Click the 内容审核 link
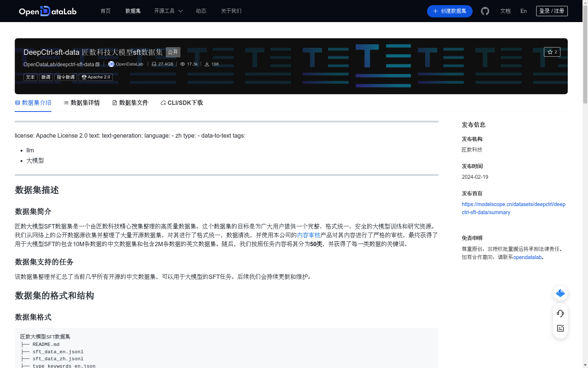This screenshot has width=588, height=368. click(x=309, y=235)
